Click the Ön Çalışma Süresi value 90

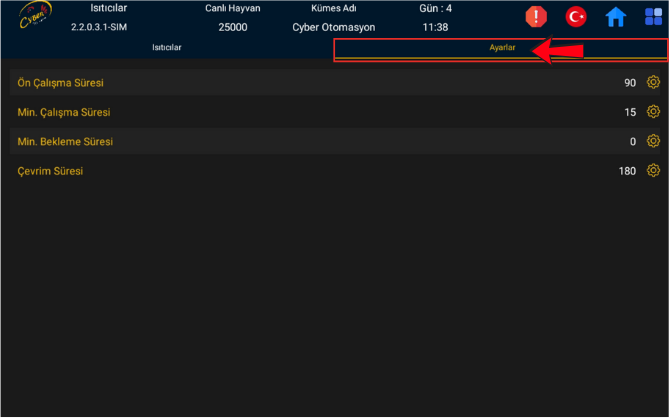pos(629,83)
